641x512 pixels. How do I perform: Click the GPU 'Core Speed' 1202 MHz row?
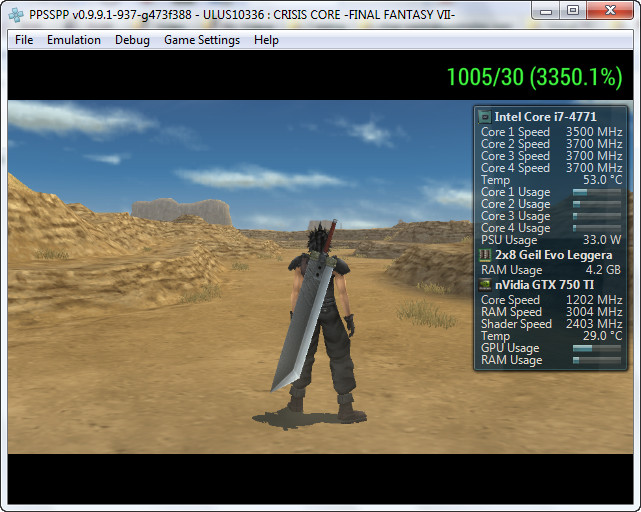click(551, 300)
